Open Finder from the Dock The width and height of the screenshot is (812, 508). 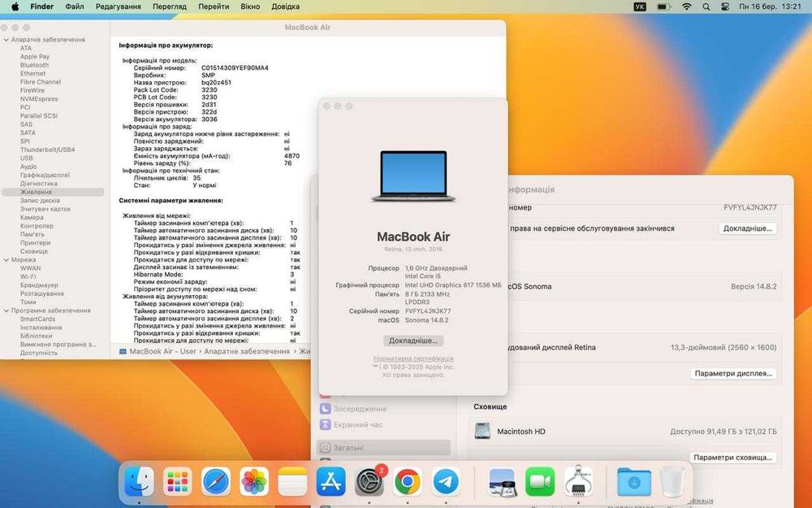click(x=139, y=481)
